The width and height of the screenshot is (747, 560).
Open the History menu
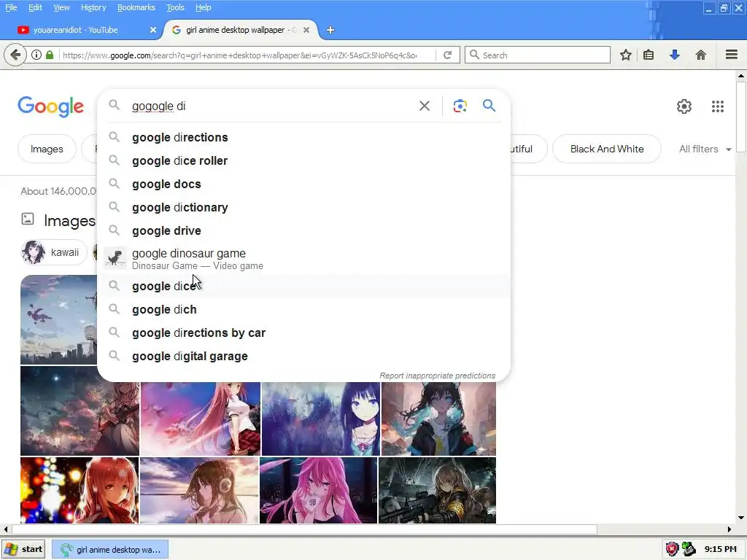coord(93,7)
